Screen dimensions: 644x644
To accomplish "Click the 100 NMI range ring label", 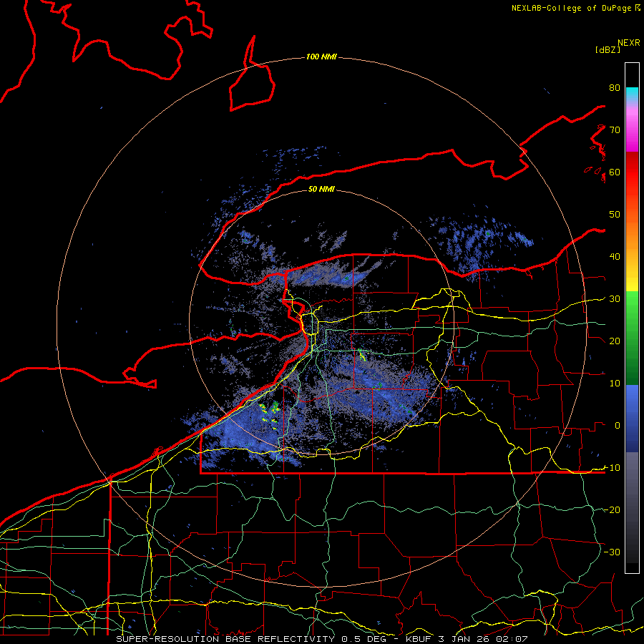I will pyautogui.click(x=321, y=57).
